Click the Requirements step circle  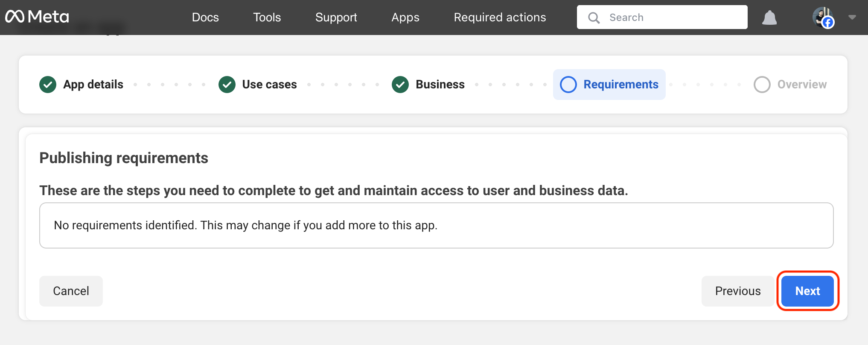568,85
